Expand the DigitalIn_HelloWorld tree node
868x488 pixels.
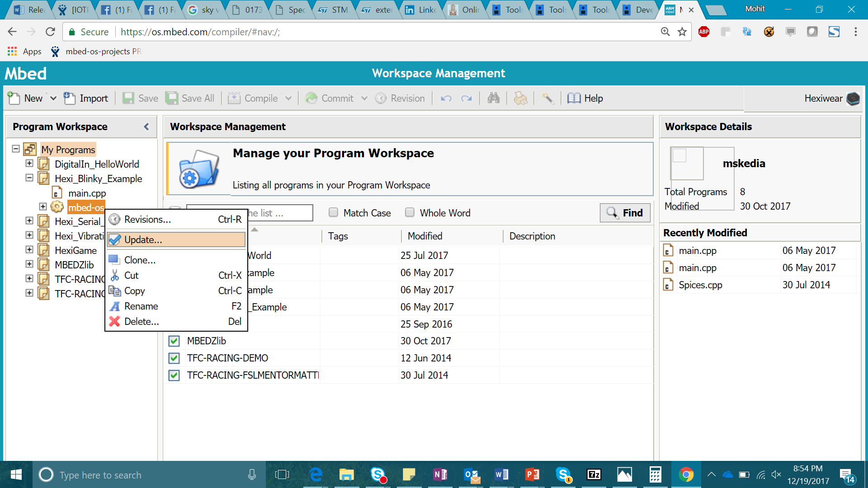point(29,164)
